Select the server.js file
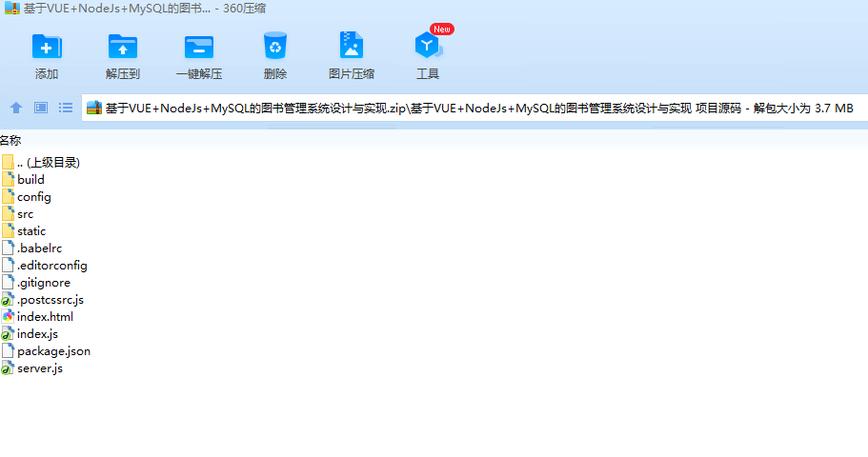868x457 pixels. pyautogui.click(x=40, y=368)
